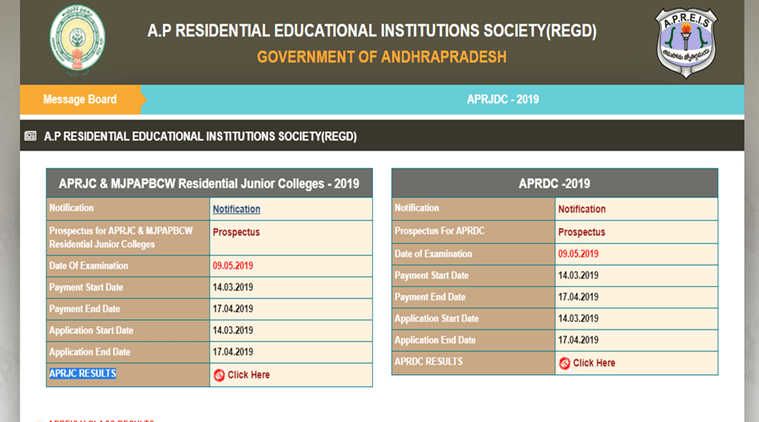Image resolution: width=759 pixels, height=422 pixels.
Task: Open the Message Board tab
Action: tap(80, 99)
